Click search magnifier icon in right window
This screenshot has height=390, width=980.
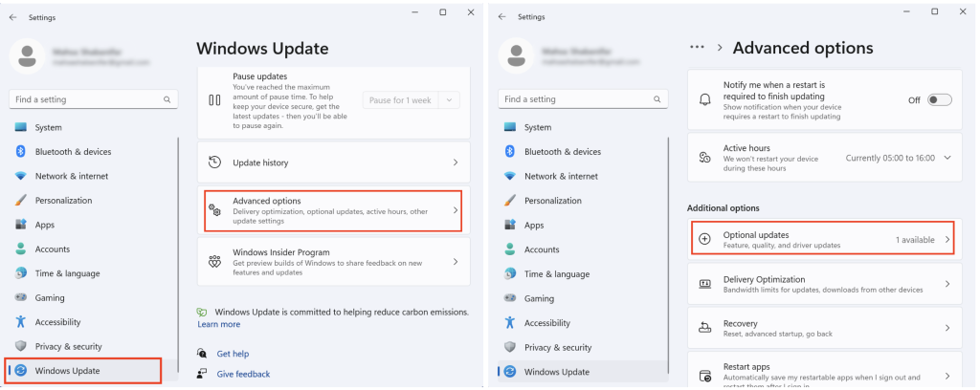pyautogui.click(x=657, y=99)
